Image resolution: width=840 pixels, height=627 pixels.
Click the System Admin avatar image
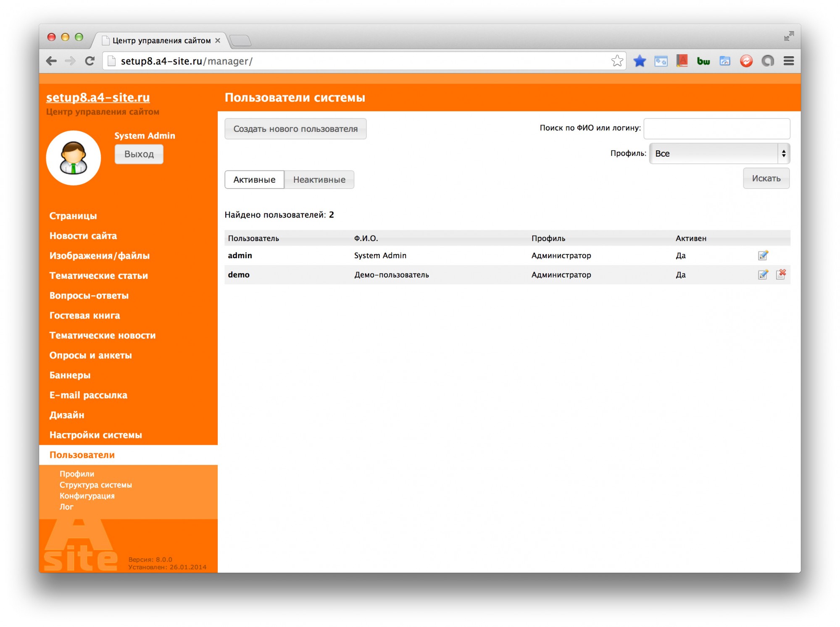[x=74, y=158]
